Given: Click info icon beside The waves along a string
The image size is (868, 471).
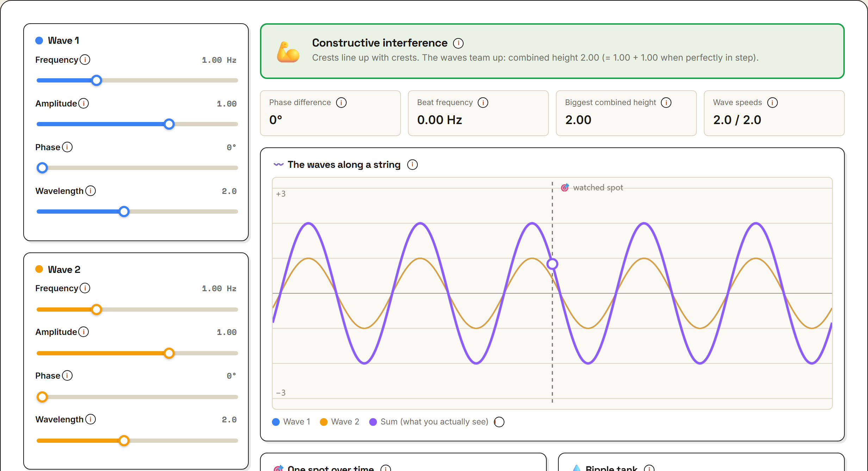Looking at the screenshot, I should coord(413,165).
